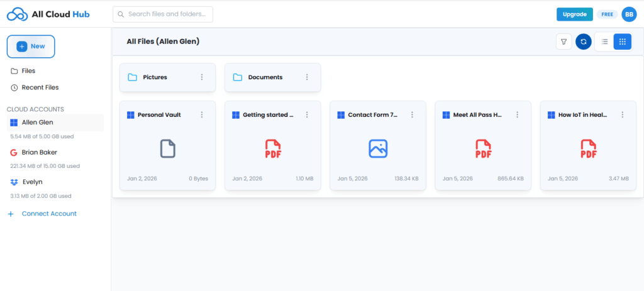Select the Brian Baker cloud account name
Image resolution: width=644 pixels, height=291 pixels.
pyautogui.click(x=40, y=152)
